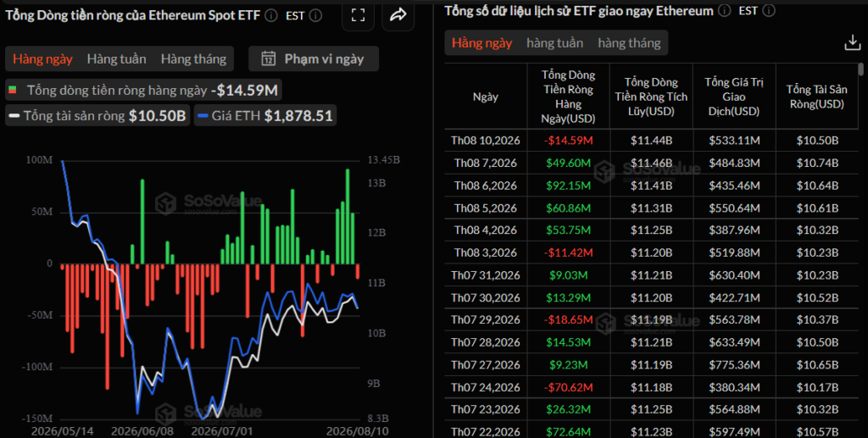Click the -$70.62M outflow cell
The width and height of the screenshot is (868, 438).
568,388
